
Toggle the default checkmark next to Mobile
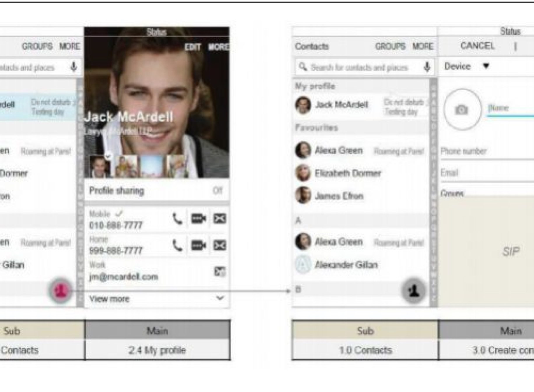tap(119, 214)
